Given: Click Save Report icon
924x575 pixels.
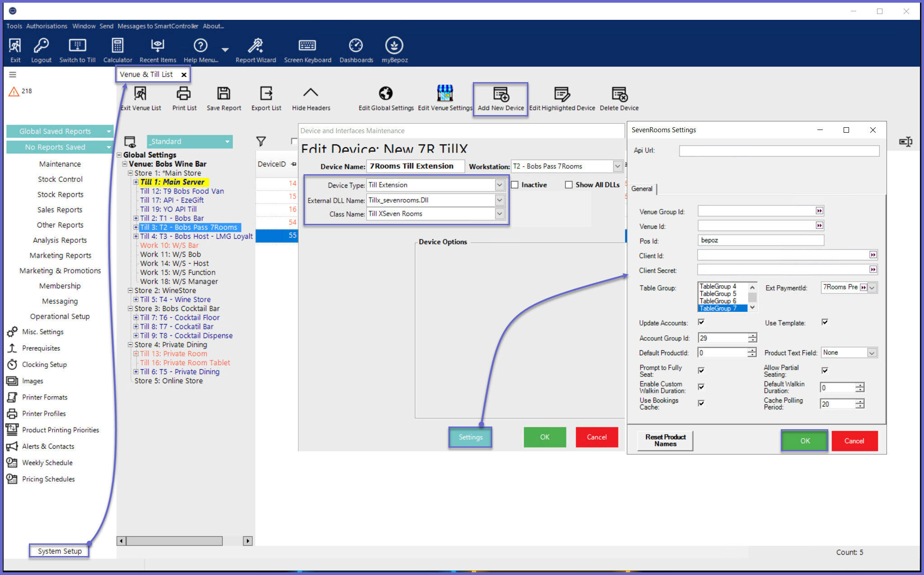Looking at the screenshot, I should 224,93.
